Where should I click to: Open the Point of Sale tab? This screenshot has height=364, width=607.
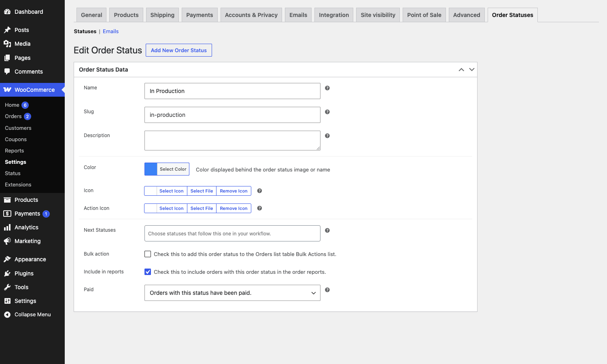[x=424, y=15]
